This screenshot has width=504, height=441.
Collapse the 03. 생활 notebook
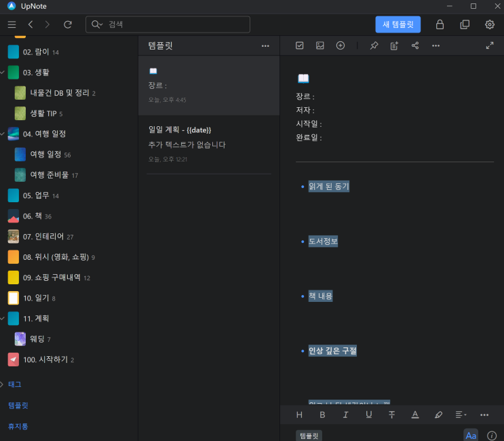click(x=3, y=73)
